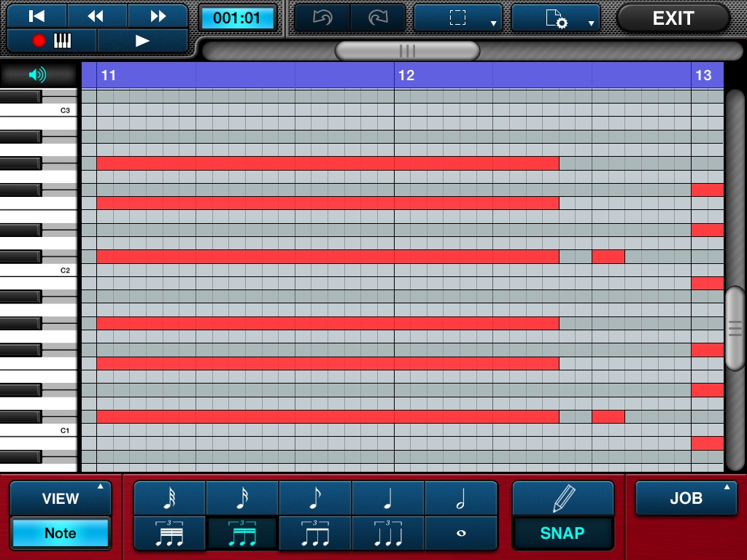Open the file settings gear dropdown
The width and height of the screenshot is (747, 560).
click(x=555, y=18)
